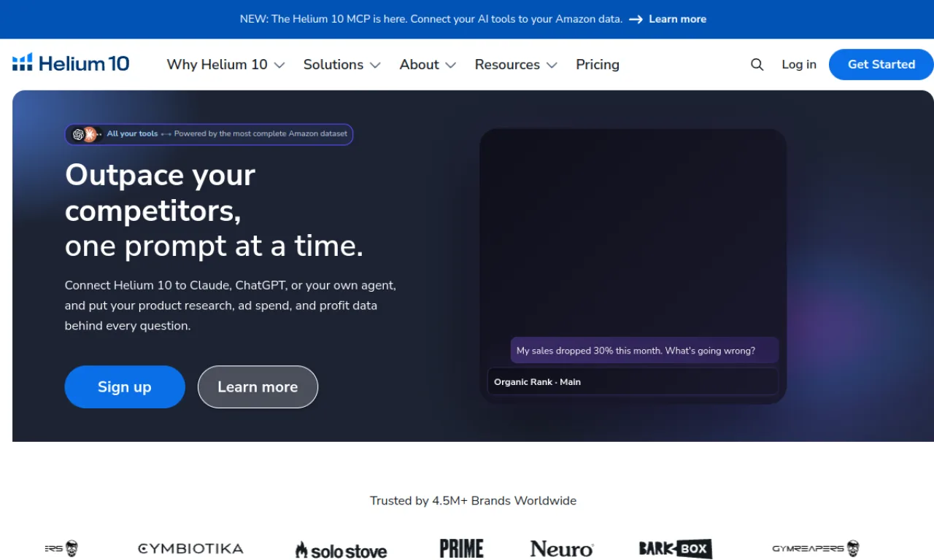Click the 'Trusted by 4.5M+ Brands Worldwide' text
934x560 pixels.
pyautogui.click(x=473, y=500)
